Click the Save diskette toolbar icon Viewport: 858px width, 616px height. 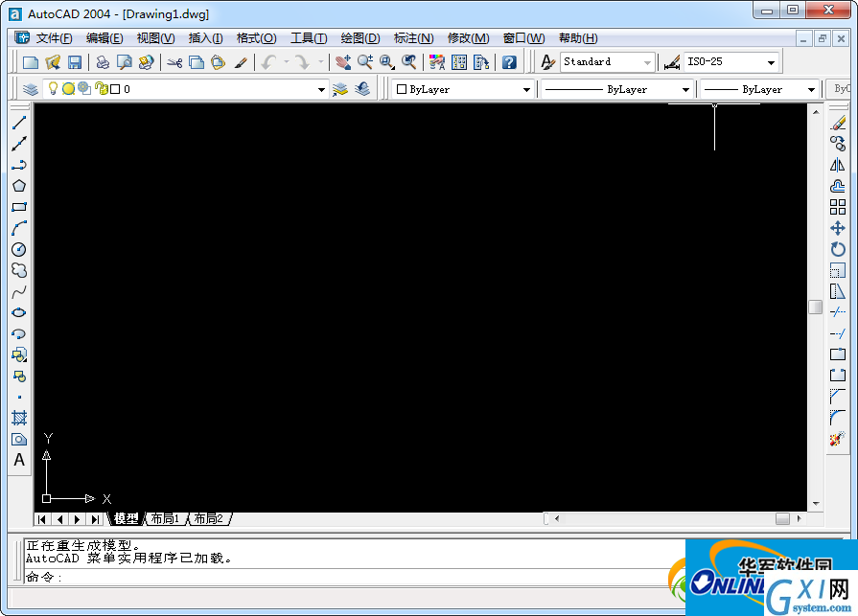75,62
